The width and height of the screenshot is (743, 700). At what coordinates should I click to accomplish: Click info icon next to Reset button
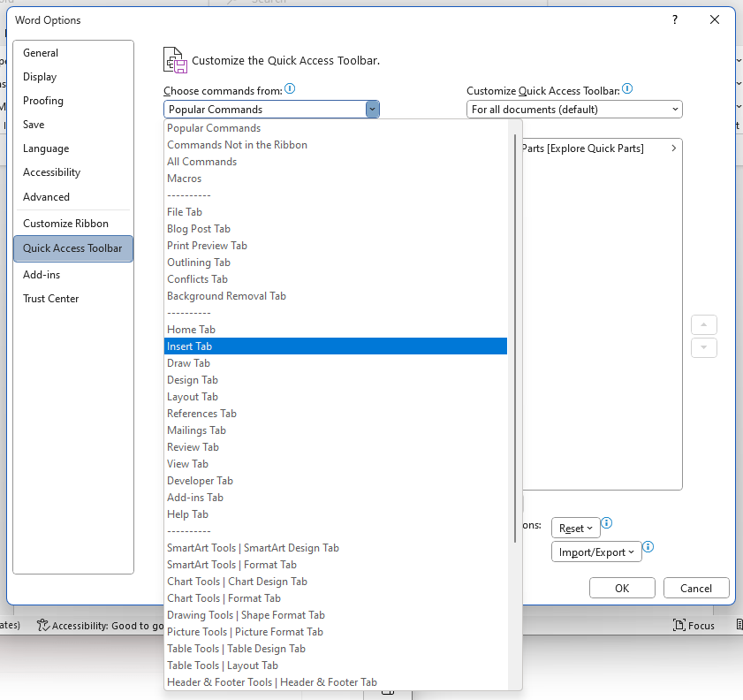coord(607,522)
